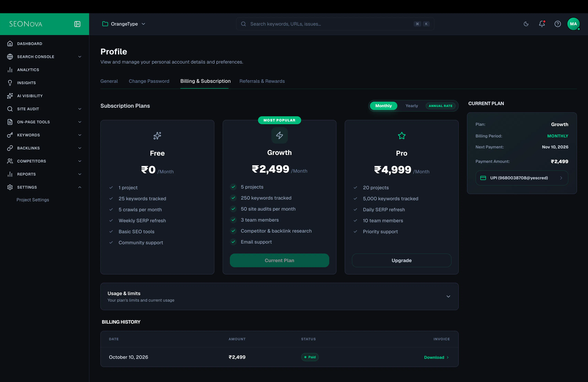Expand the Competitors menu
This screenshot has height=382, width=588.
[x=45, y=161]
